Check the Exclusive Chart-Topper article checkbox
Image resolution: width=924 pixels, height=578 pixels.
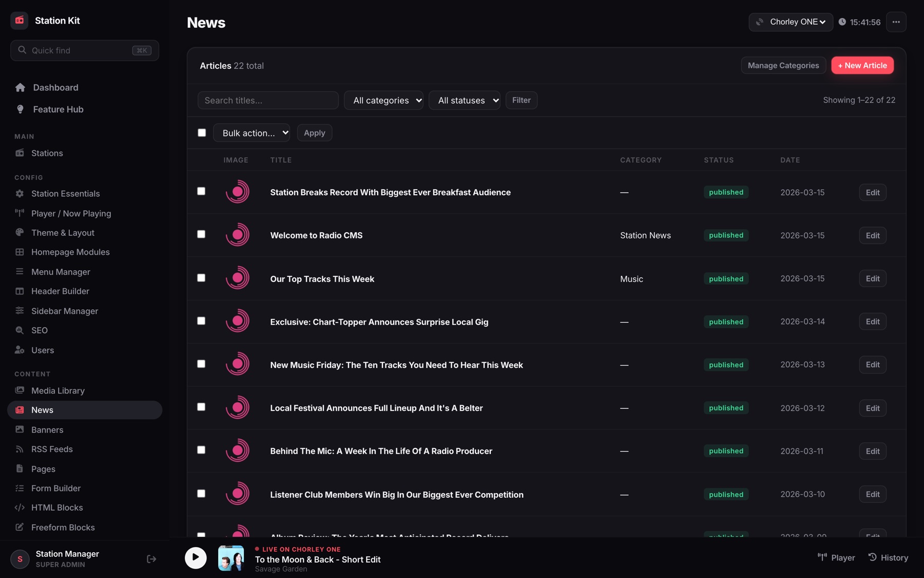[x=201, y=321]
